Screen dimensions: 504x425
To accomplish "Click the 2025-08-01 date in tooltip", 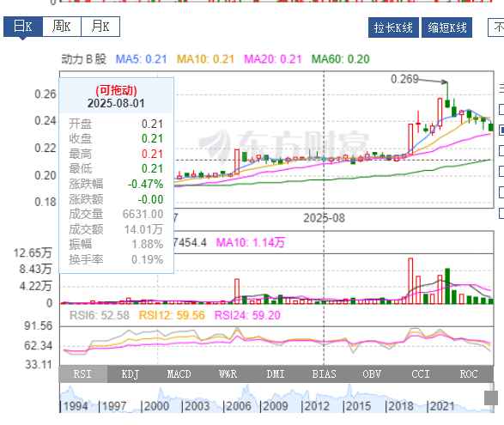I will 116,103.
